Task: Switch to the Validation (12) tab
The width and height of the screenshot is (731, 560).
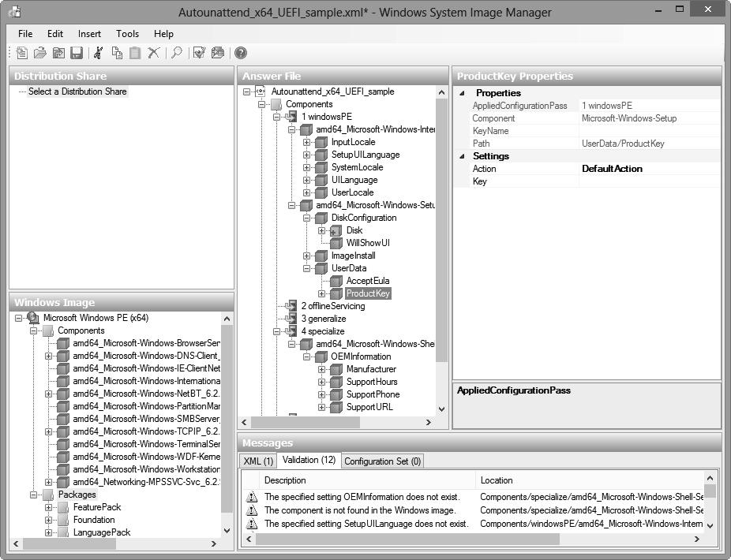Action: pos(309,460)
